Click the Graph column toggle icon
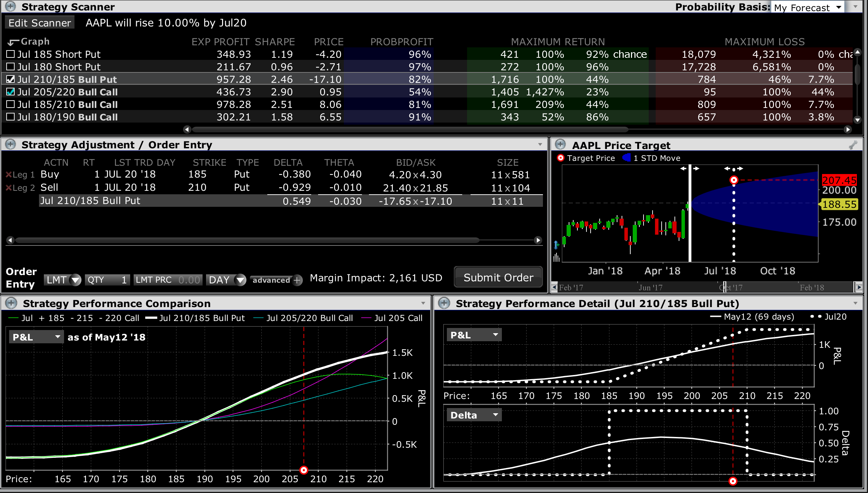The width and height of the screenshot is (868, 493). (x=13, y=42)
